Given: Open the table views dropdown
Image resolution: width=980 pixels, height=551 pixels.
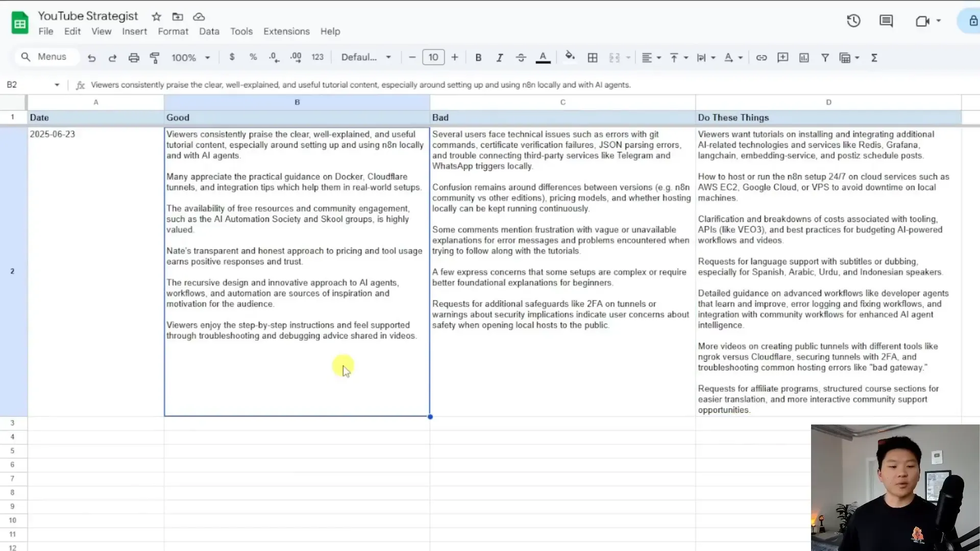Looking at the screenshot, I should click(849, 58).
